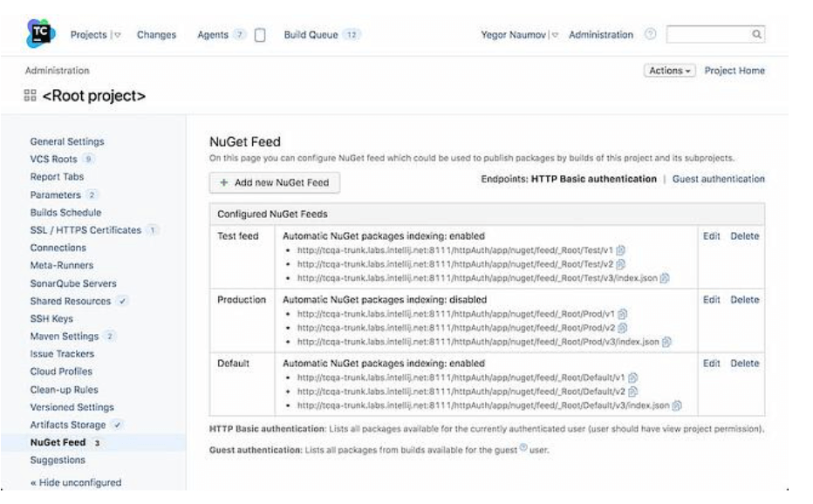Click the Yegor Naumov user name
Screen dimensions: 813x504
[513, 35]
